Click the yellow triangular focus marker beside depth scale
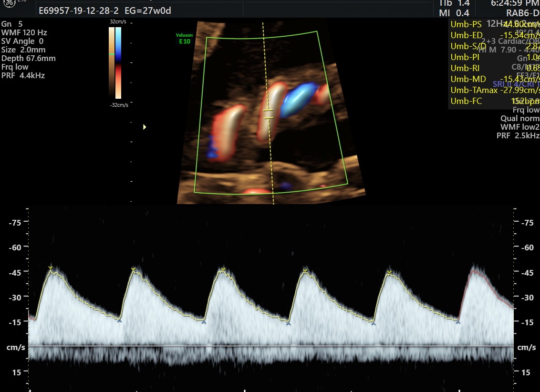Viewport: 540px width, 392px height. click(x=145, y=127)
